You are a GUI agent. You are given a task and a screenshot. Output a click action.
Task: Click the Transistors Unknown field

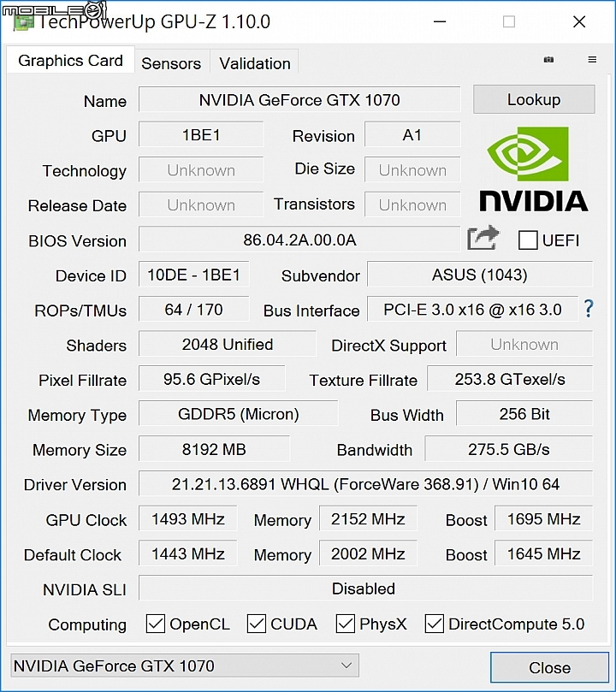tap(412, 204)
